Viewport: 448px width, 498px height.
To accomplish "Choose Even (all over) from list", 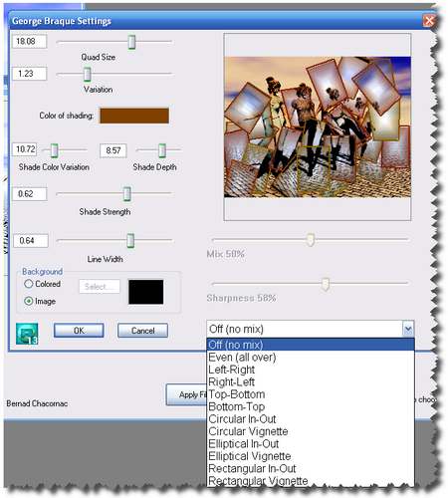I will (242, 358).
